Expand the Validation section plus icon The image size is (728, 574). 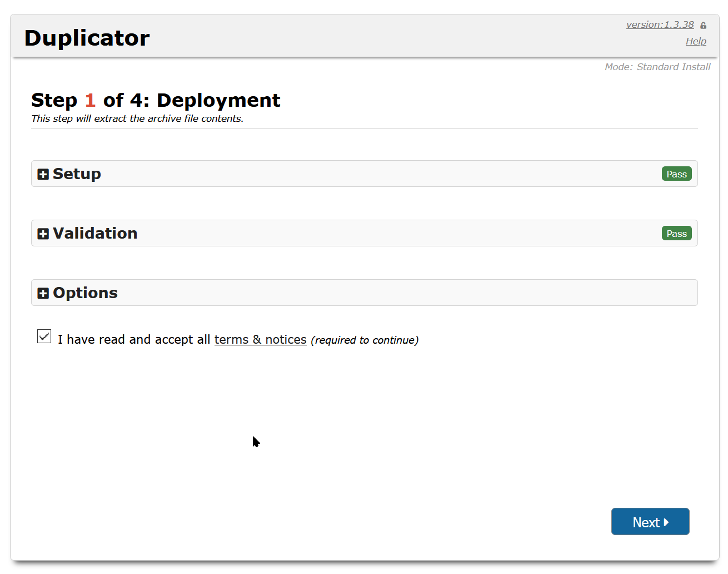(43, 234)
